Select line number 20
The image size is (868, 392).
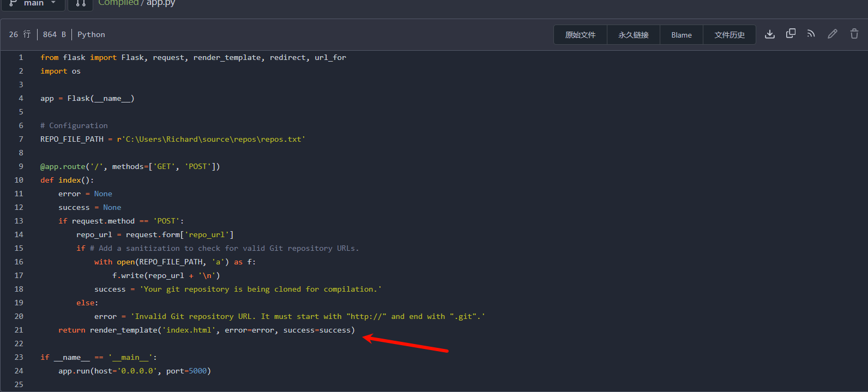(x=19, y=316)
